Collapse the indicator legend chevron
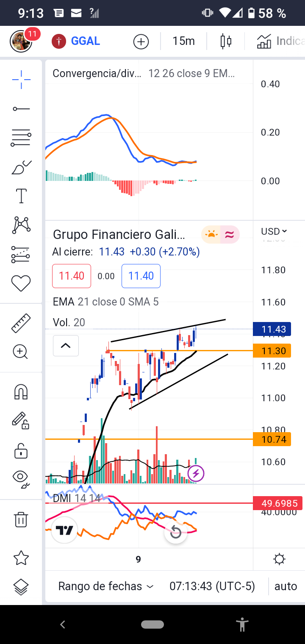This screenshot has height=644, width=305. coord(66,345)
